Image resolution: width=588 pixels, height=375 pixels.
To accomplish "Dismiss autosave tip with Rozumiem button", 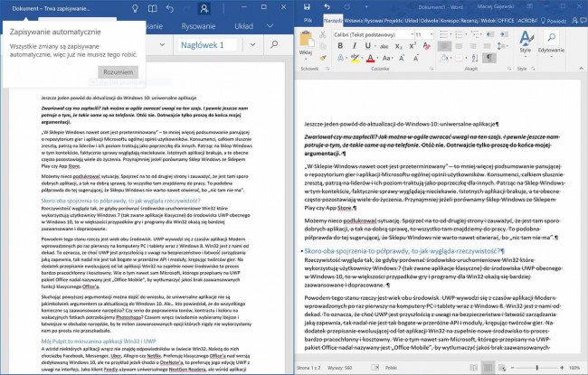I will (118, 72).
